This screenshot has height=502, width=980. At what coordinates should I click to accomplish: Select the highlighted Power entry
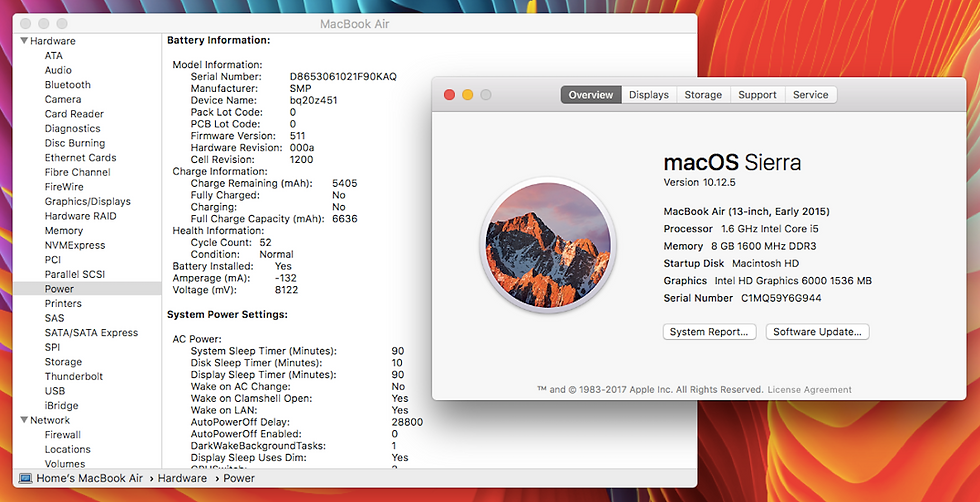pos(88,289)
